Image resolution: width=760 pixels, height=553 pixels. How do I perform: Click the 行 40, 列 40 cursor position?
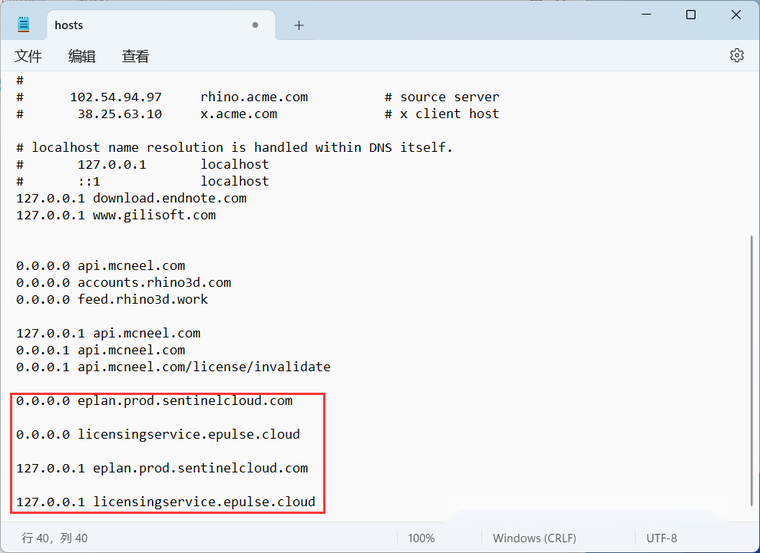click(54, 538)
